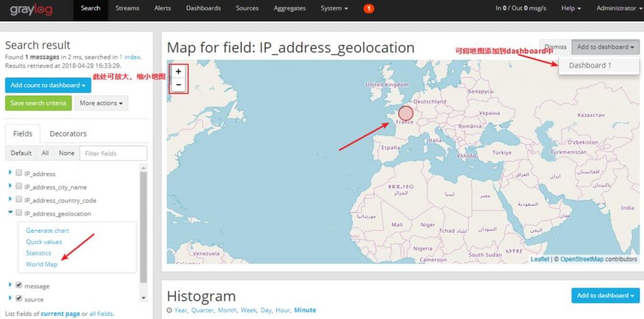Expand the IP_address_country_code field
Image resolution: width=644 pixels, height=319 pixels.
(10, 199)
